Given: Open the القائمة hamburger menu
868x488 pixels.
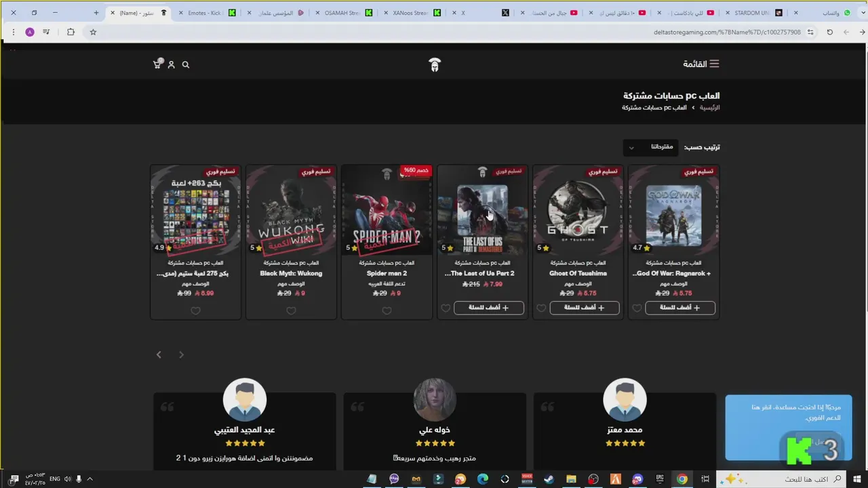Looking at the screenshot, I should (701, 64).
